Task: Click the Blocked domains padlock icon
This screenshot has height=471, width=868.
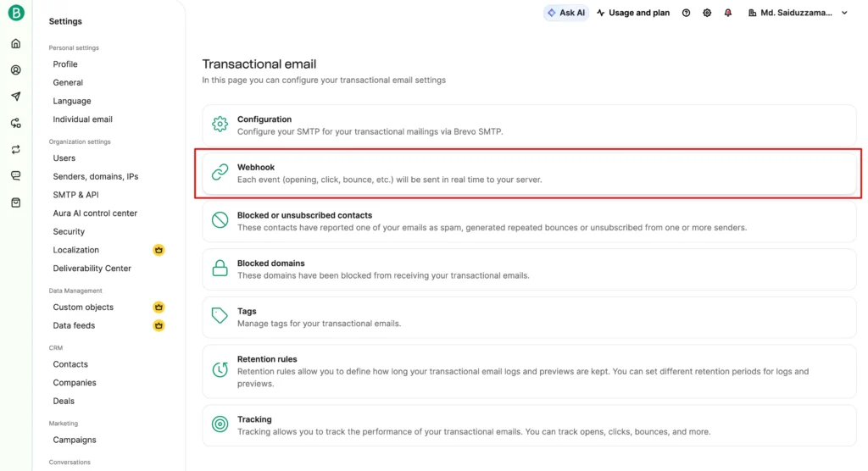Action: pyautogui.click(x=220, y=268)
